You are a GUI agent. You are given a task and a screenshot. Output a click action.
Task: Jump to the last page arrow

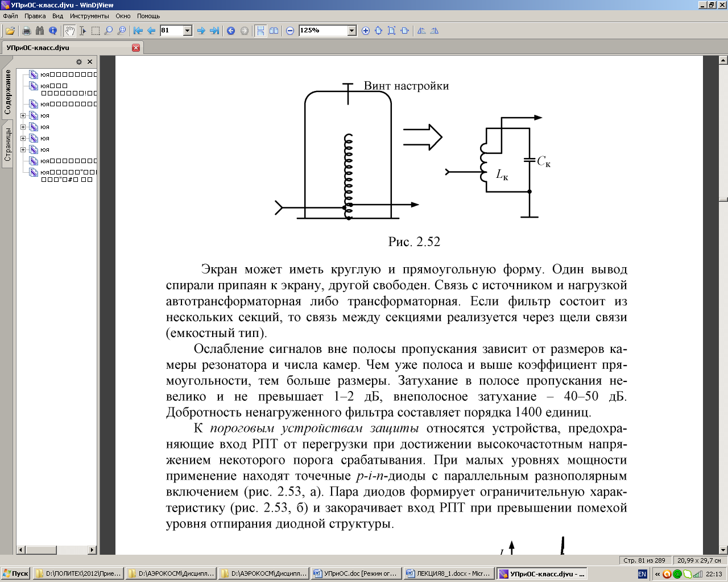coord(214,31)
